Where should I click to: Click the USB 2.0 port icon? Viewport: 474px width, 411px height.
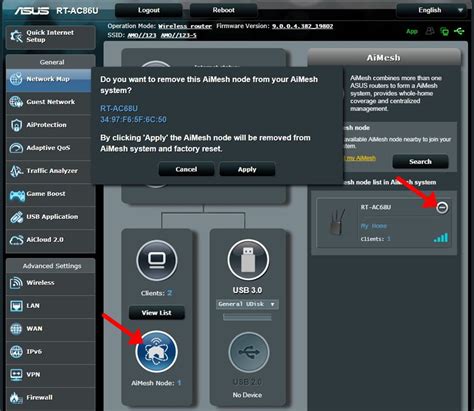coord(249,352)
